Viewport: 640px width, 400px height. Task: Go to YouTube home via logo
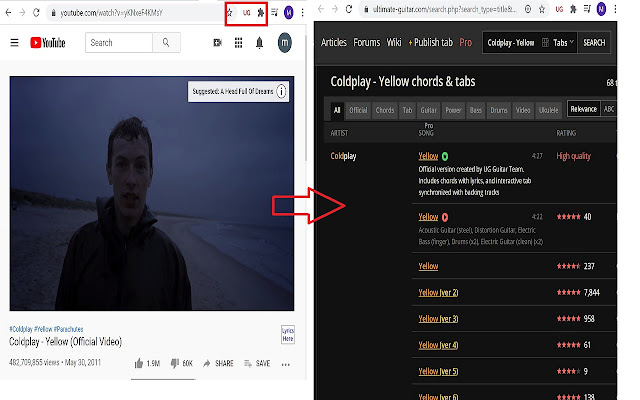tap(48, 43)
